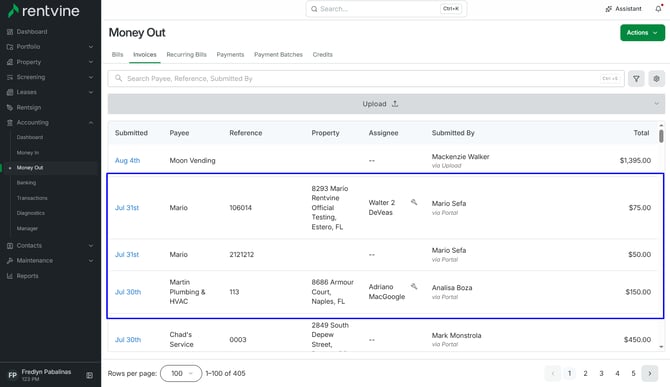The image size is (670, 387).
Task: Go to page 3
Action: 601,373
